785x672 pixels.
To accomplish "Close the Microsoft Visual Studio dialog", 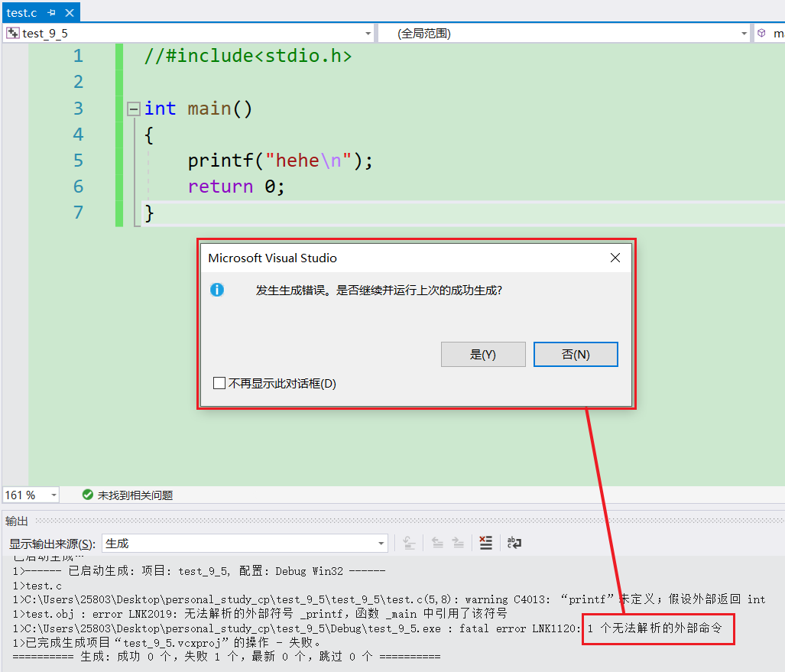I will click(x=615, y=258).
